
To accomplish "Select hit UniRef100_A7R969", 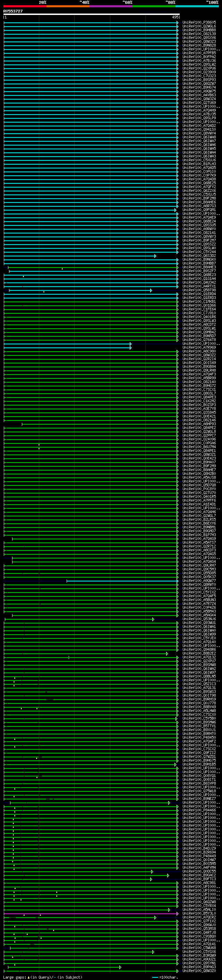I will click(199, 348).
